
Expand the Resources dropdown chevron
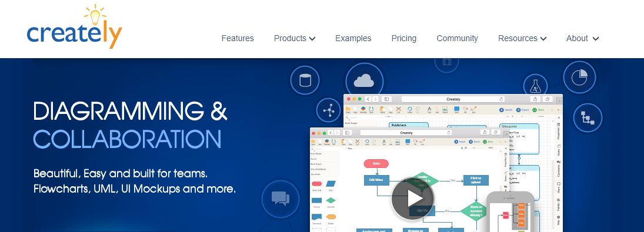tap(543, 39)
